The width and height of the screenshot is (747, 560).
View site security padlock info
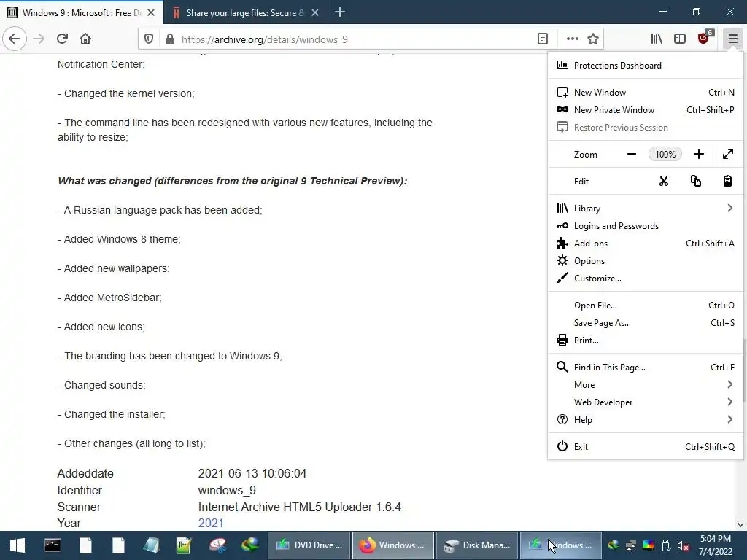pos(169,39)
